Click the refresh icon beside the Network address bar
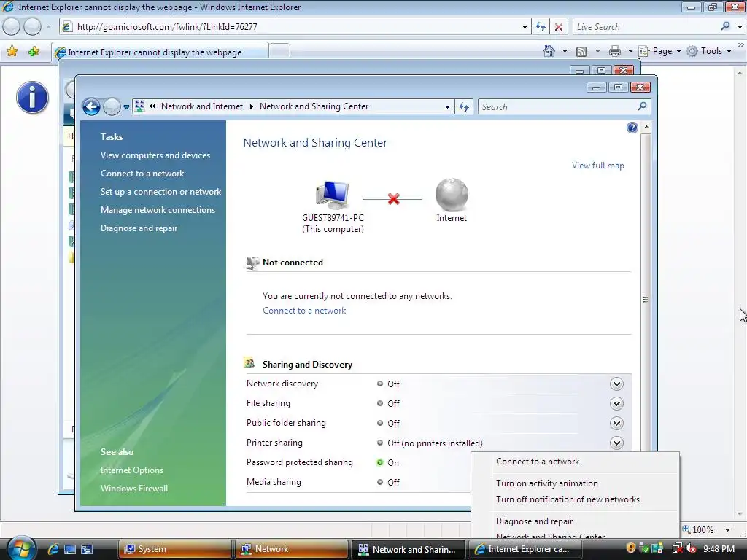747x560 pixels. (464, 106)
